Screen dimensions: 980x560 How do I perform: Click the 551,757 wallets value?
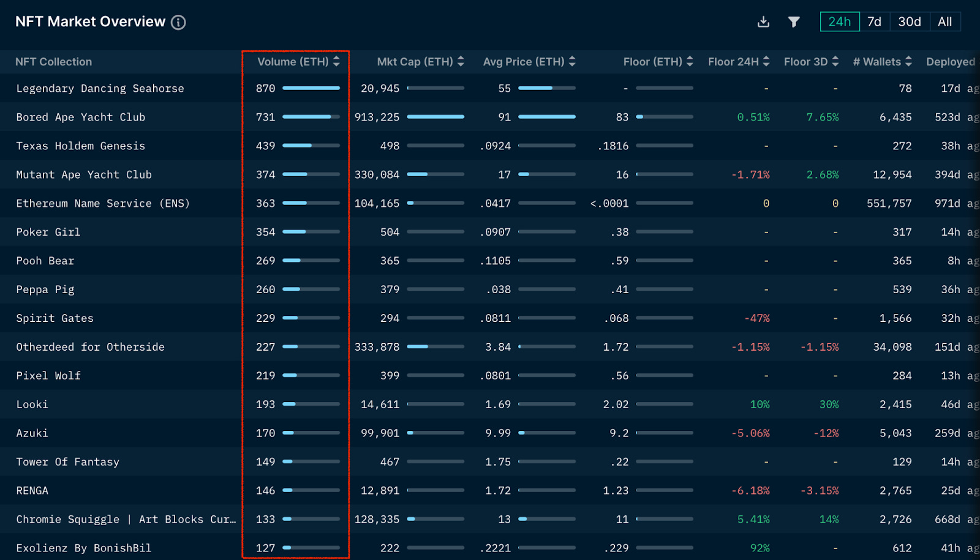pos(889,203)
